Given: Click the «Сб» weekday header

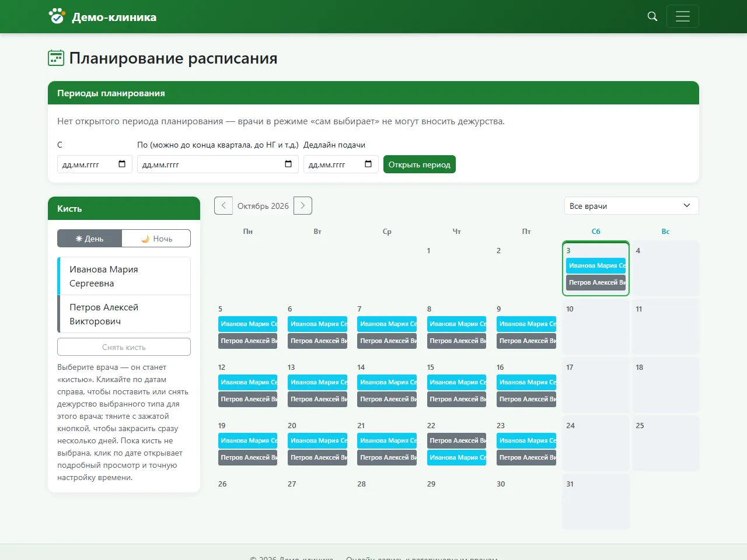Looking at the screenshot, I should [596, 232].
